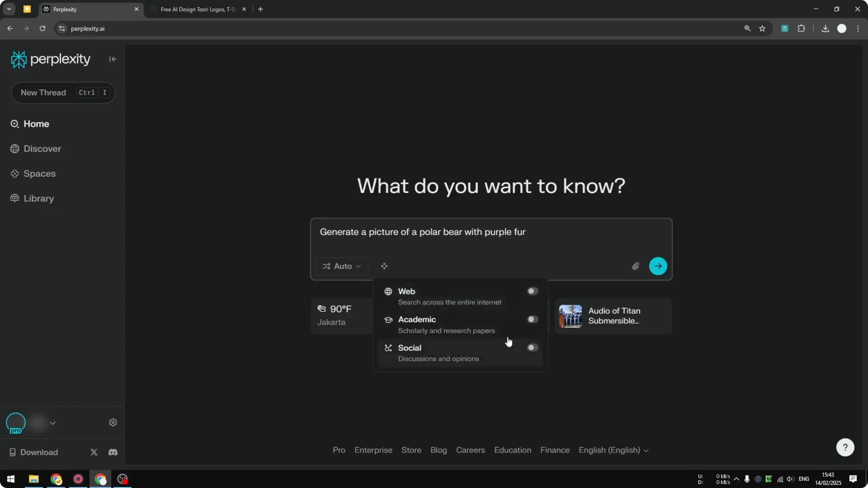The height and width of the screenshot is (488, 868).
Task: Click the Download button
Action: click(38, 452)
